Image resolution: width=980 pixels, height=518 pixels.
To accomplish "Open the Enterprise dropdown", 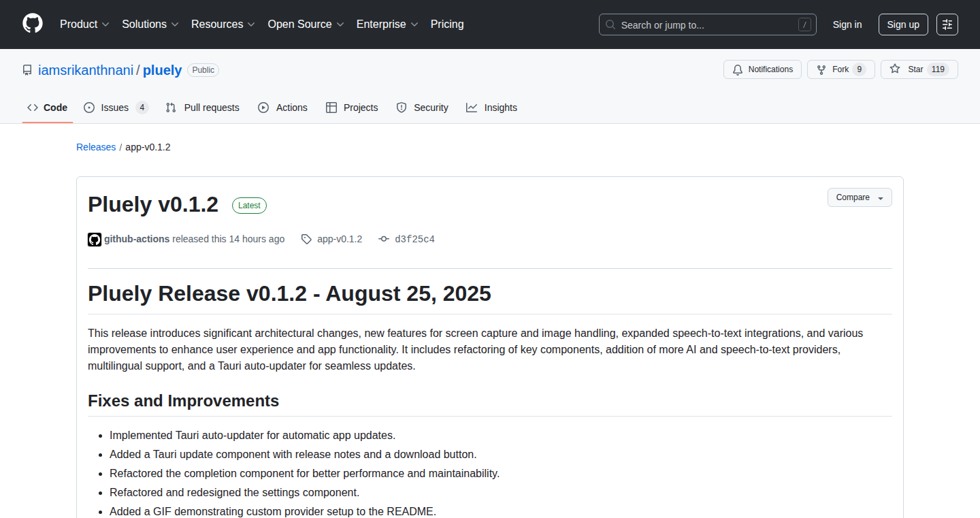I will tap(387, 24).
